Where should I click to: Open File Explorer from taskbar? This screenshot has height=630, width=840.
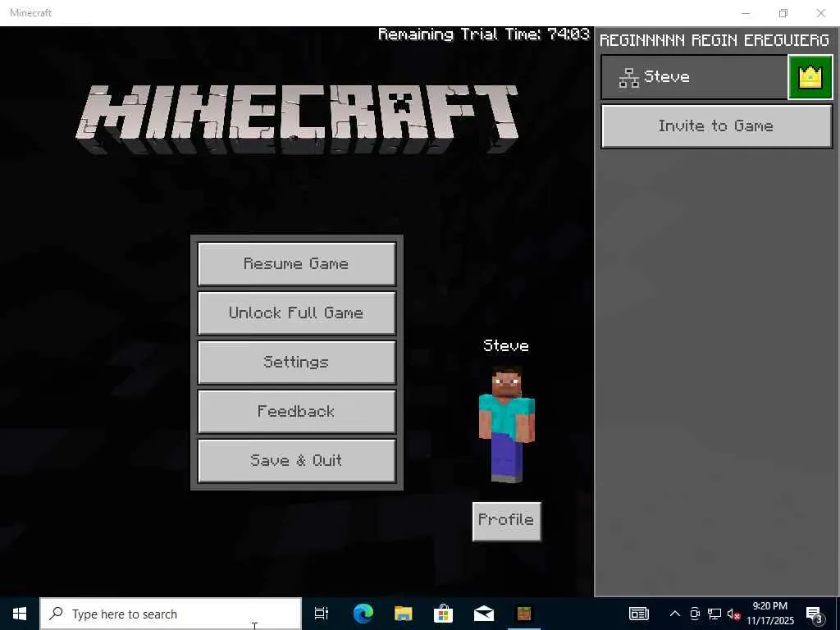point(404,614)
